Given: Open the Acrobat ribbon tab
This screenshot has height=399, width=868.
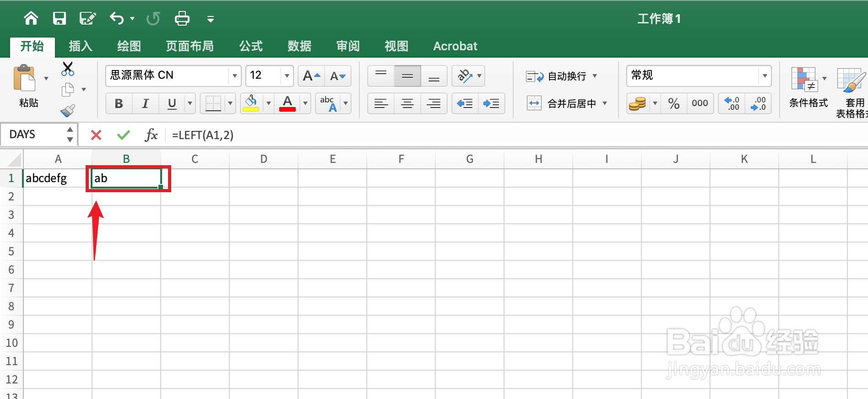Looking at the screenshot, I should point(455,46).
